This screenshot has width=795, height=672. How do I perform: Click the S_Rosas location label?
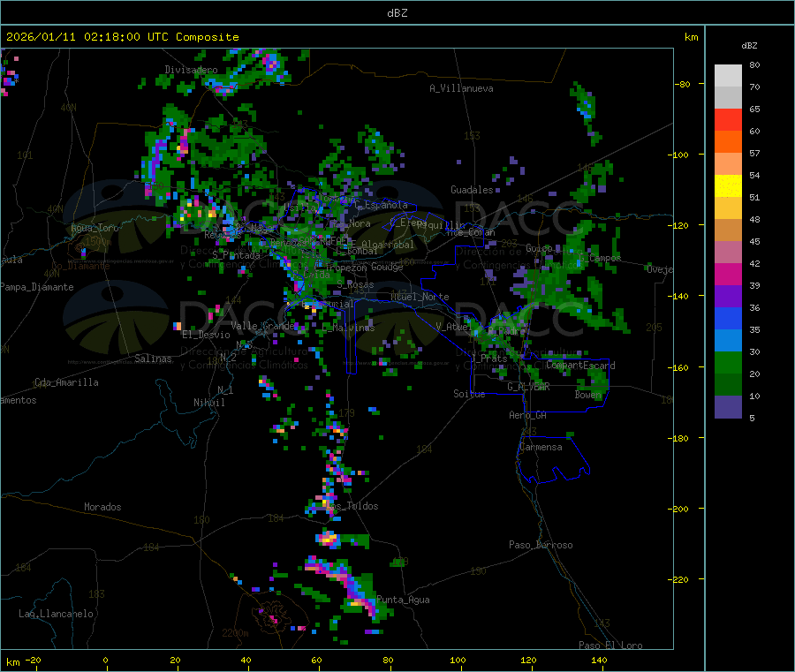pyautogui.click(x=355, y=285)
